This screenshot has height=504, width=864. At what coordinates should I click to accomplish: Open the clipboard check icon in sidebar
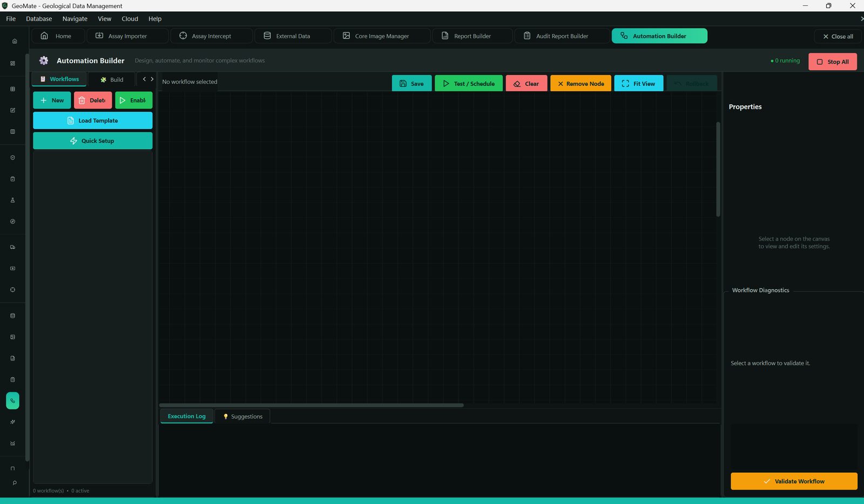pyautogui.click(x=12, y=179)
